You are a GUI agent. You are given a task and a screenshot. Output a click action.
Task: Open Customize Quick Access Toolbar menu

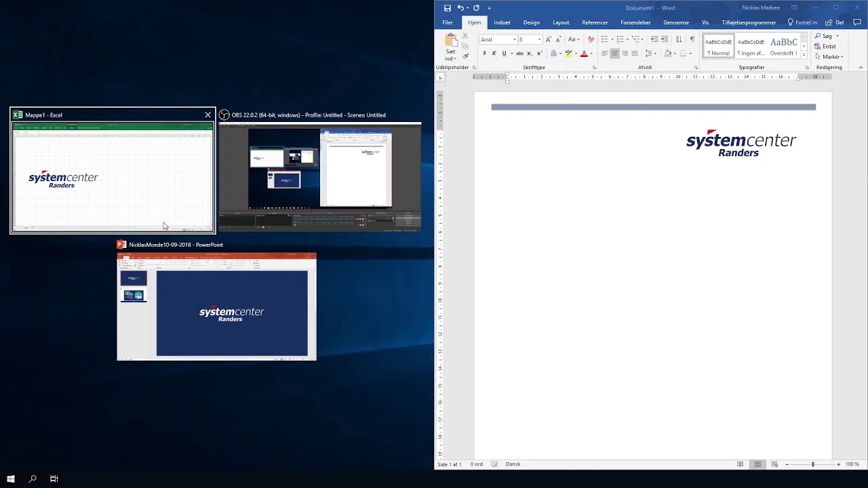(x=490, y=8)
